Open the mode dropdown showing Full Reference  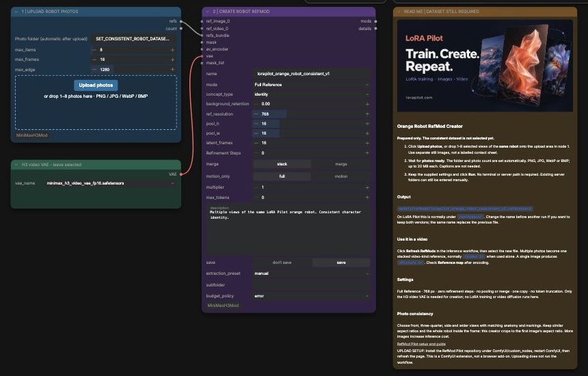tap(312, 85)
